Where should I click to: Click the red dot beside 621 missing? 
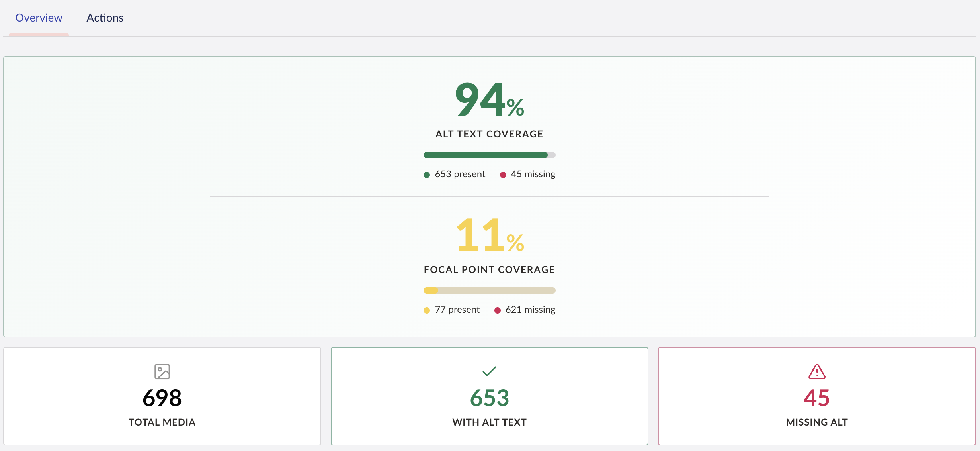point(497,310)
